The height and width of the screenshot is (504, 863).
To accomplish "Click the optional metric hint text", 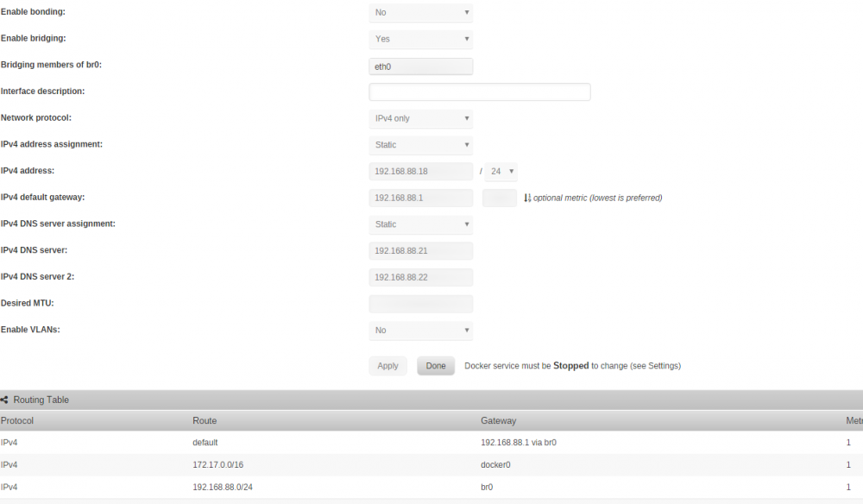I will (598, 198).
